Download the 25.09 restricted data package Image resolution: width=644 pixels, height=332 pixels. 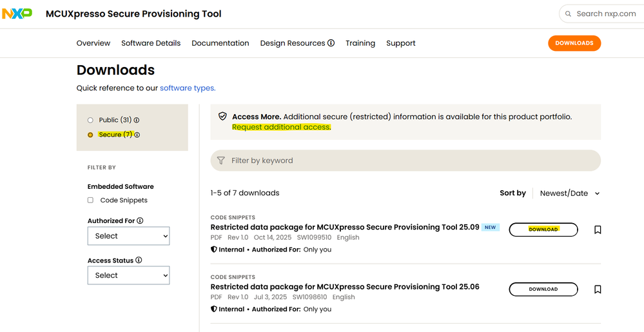click(543, 229)
